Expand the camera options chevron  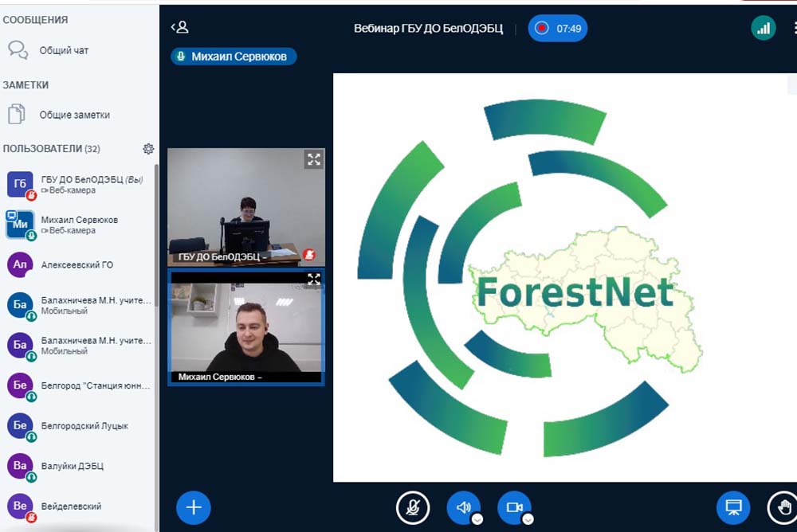tap(528, 518)
